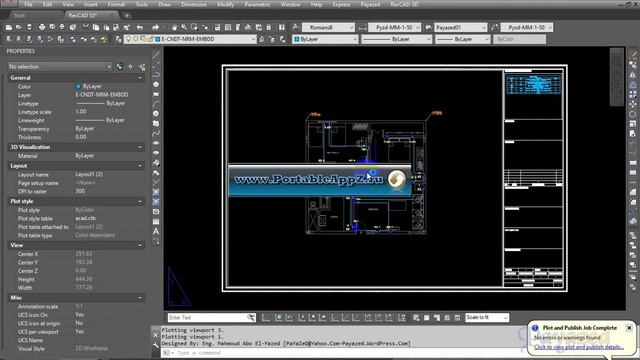Collapse the 3D Visualization section
The height and width of the screenshot is (360, 640).
coord(140,147)
